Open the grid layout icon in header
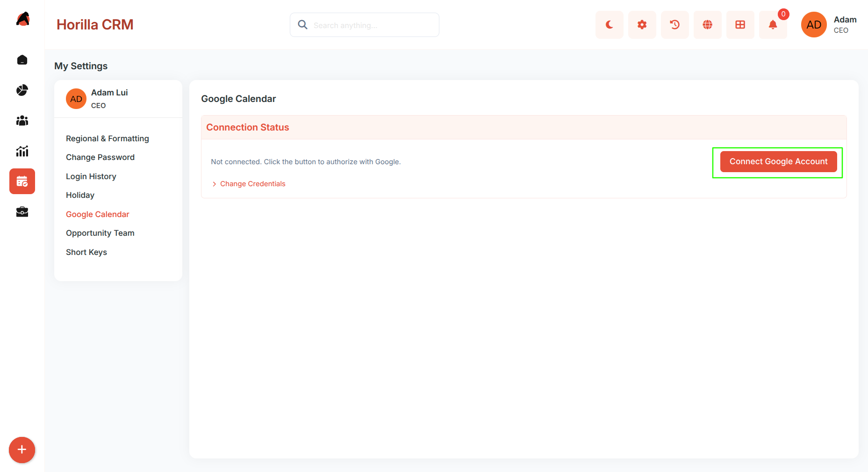Screen dimensions: 868x472 click(x=740, y=25)
